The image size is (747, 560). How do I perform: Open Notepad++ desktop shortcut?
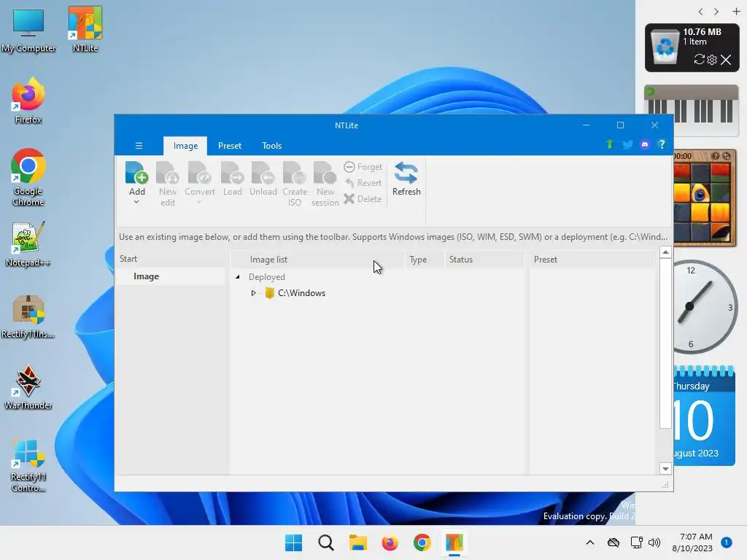point(28,244)
